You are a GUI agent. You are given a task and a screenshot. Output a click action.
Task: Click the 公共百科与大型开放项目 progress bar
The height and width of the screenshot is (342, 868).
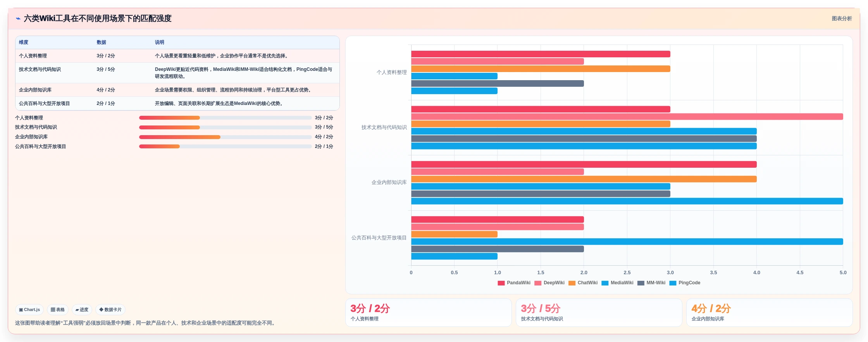click(x=225, y=146)
